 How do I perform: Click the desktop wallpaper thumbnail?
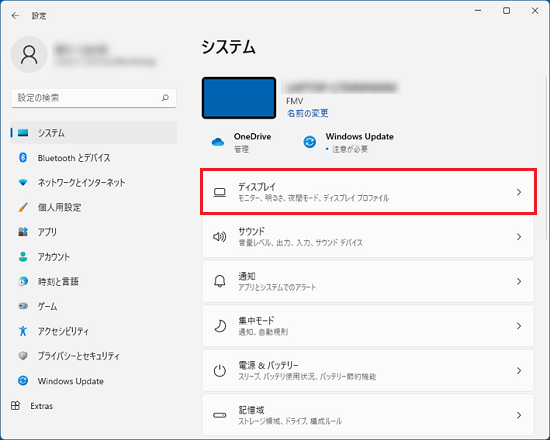pos(239,98)
